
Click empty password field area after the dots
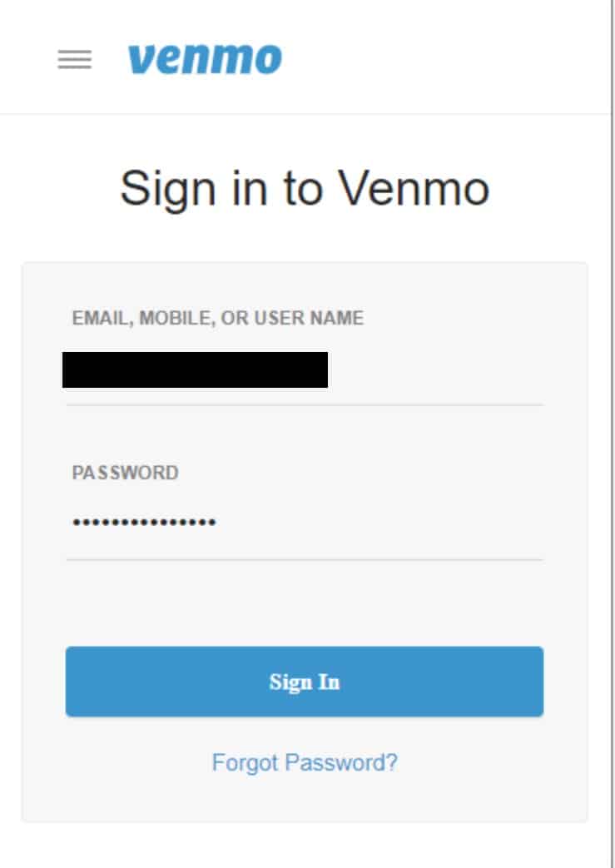click(379, 522)
